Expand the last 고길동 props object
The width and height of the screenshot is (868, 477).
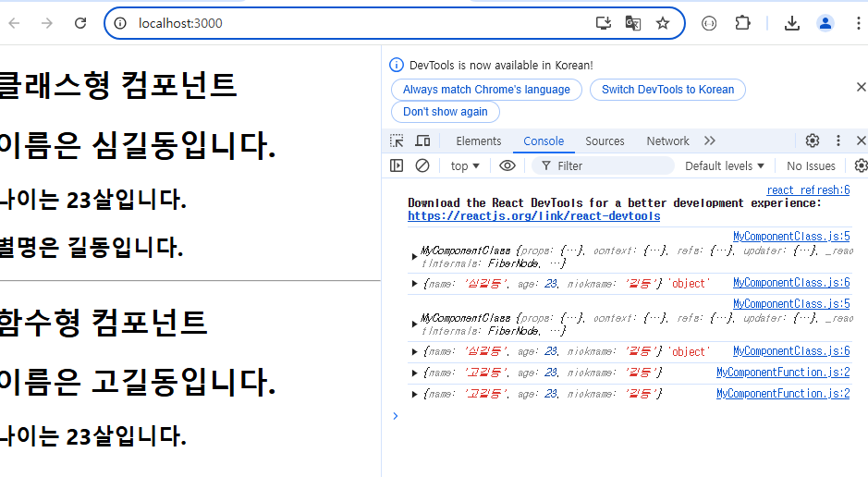pyautogui.click(x=414, y=394)
